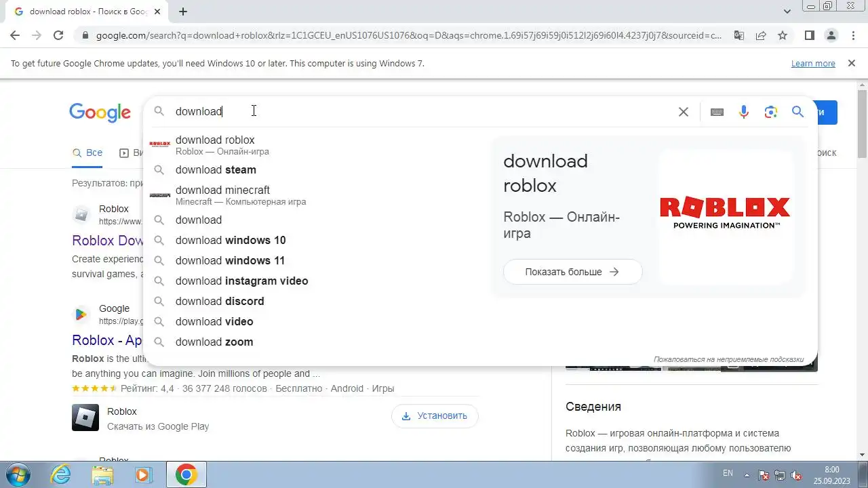Open the Chrome profile avatar
Viewport: 868px width, 488px height.
click(x=831, y=35)
